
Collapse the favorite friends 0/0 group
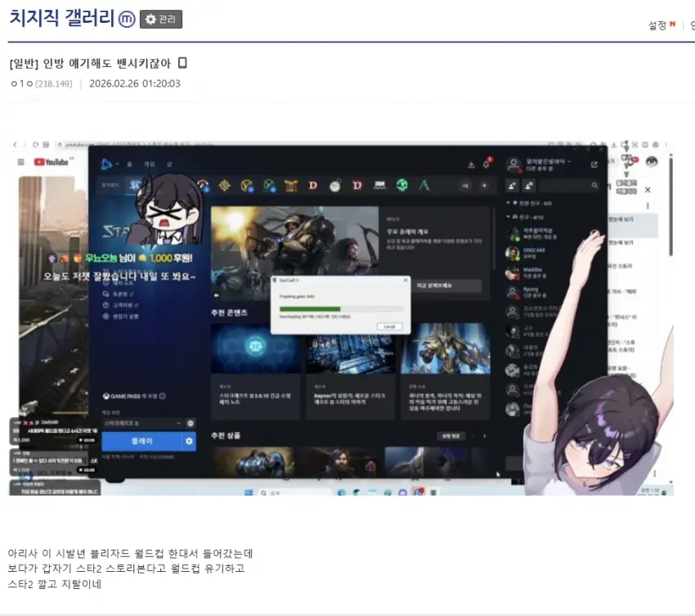coord(530,203)
